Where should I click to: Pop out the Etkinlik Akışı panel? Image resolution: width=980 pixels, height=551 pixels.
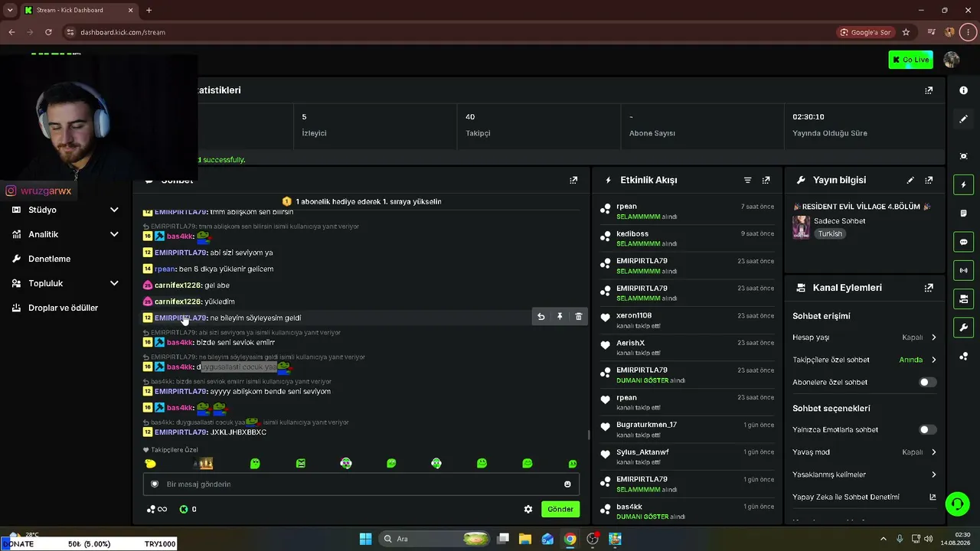tap(766, 181)
